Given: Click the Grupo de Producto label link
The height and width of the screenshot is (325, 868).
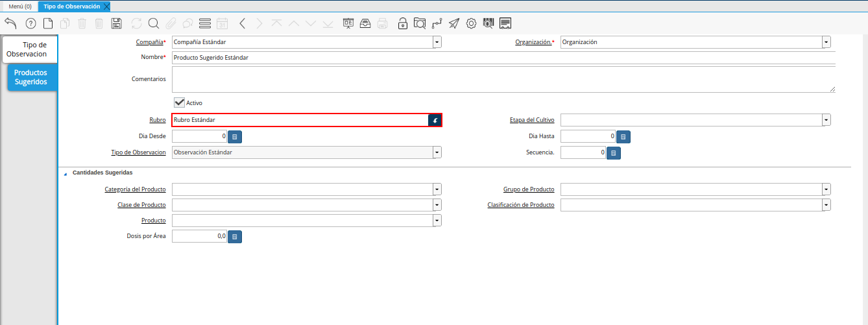Looking at the screenshot, I should coord(529,189).
